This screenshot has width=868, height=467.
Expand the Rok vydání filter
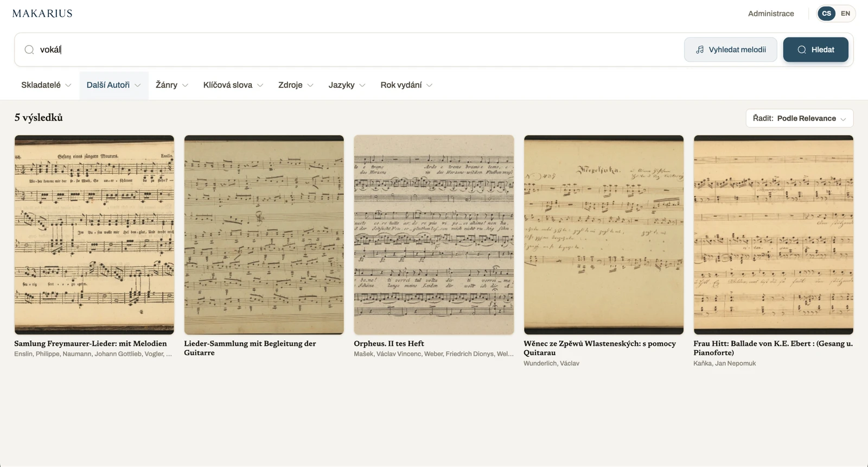(406, 85)
